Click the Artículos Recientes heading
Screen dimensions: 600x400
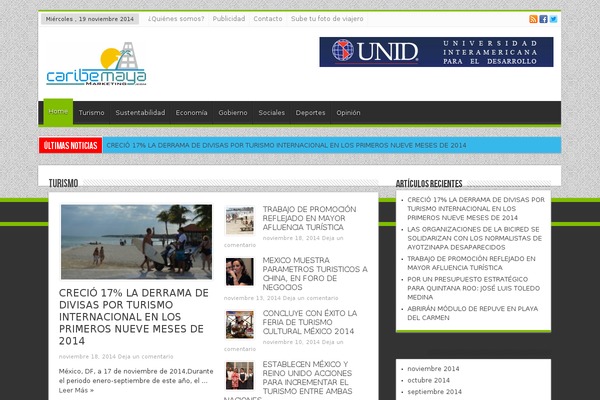429,184
